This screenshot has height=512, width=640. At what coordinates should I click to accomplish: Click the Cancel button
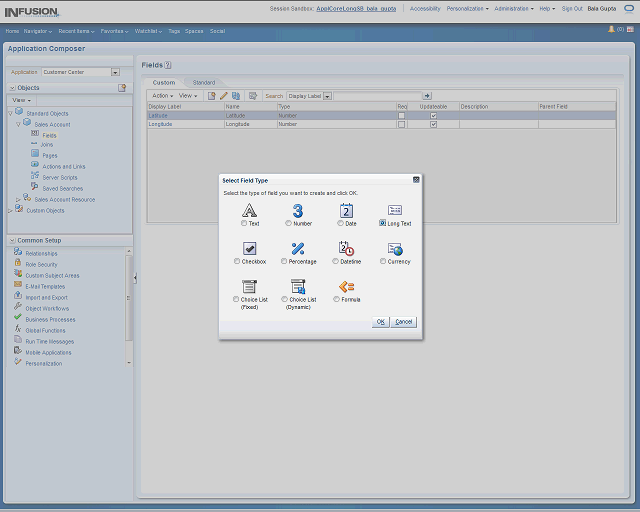pyautogui.click(x=404, y=322)
